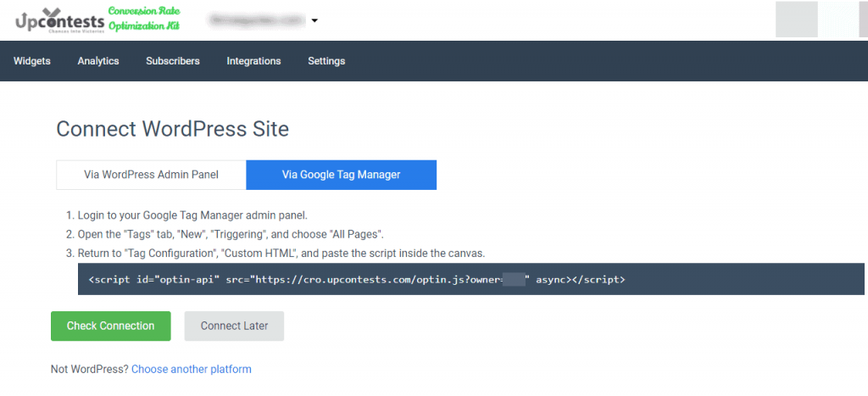Select the Via Google Tag Manager tab
Image resolution: width=868 pixels, height=396 pixels.
click(341, 175)
